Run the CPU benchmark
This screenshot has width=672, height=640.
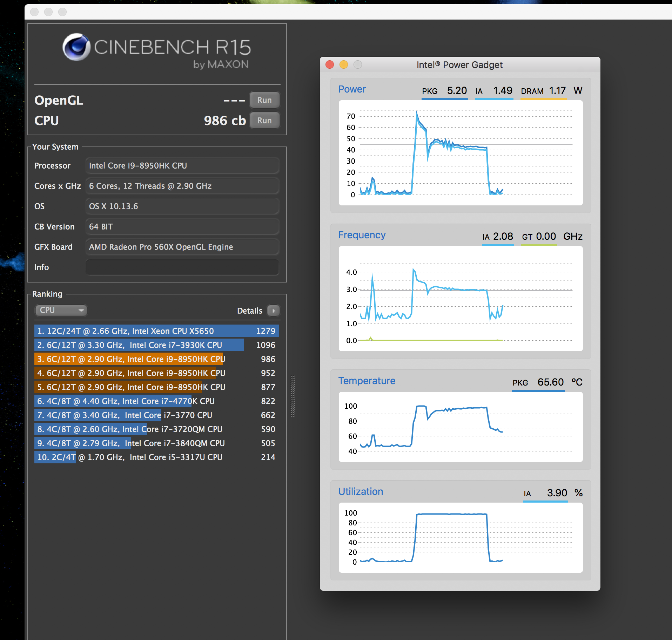(x=264, y=121)
